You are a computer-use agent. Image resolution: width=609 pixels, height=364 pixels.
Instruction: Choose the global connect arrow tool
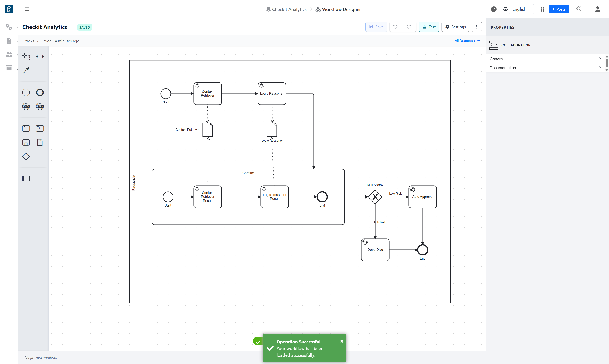(26, 70)
